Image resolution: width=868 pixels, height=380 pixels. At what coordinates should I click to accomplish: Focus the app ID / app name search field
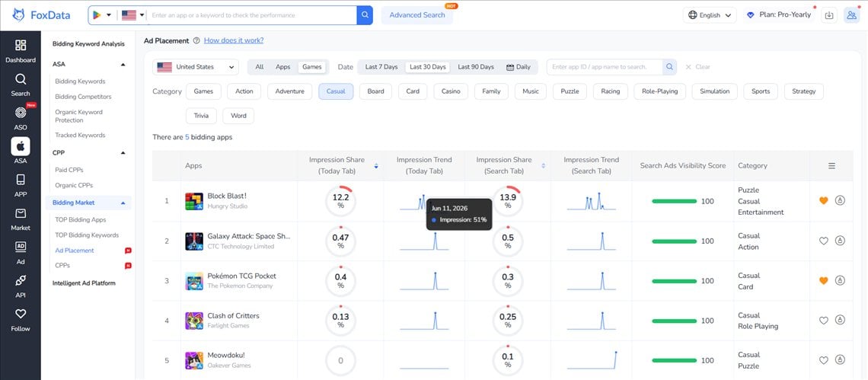pyautogui.click(x=605, y=67)
